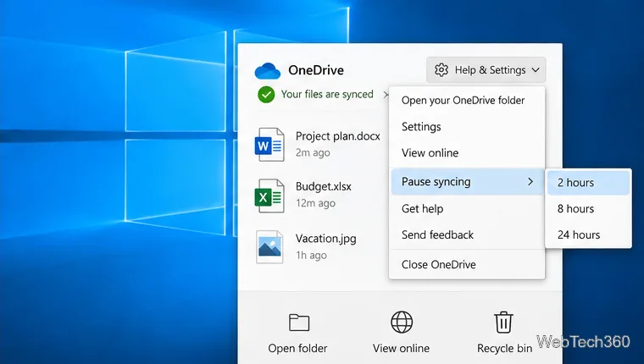Click the Project plan.docx file name
The image size is (644, 364).
(338, 136)
